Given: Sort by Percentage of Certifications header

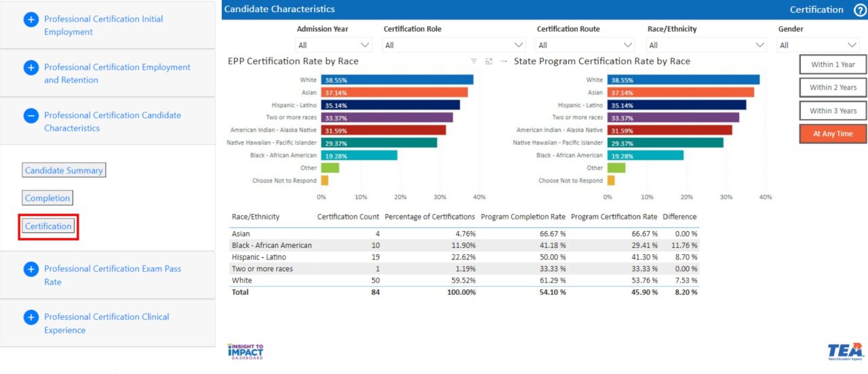Looking at the screenshot, I should (430, 217).
